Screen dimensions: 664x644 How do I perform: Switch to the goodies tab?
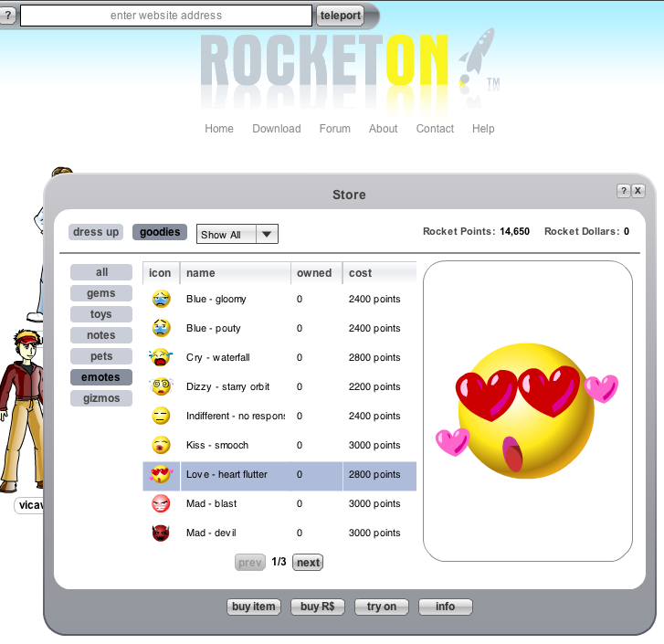pyautogui.click(x=160, y=232)
